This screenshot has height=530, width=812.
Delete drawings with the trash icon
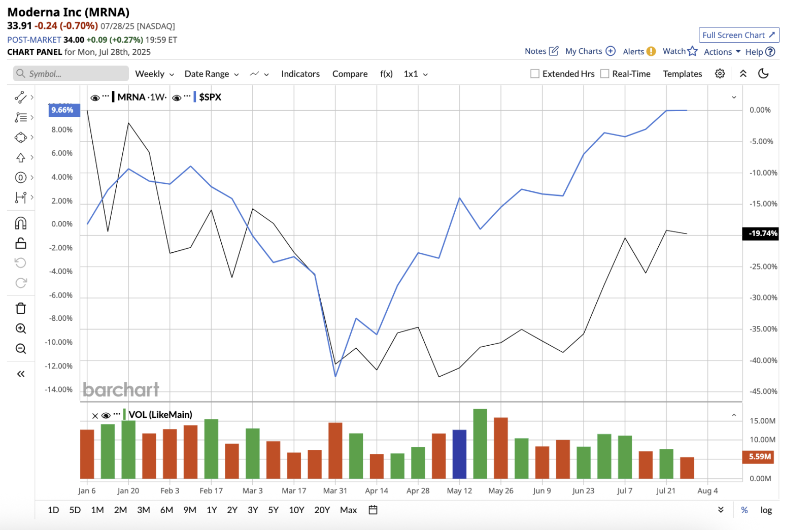20,308
